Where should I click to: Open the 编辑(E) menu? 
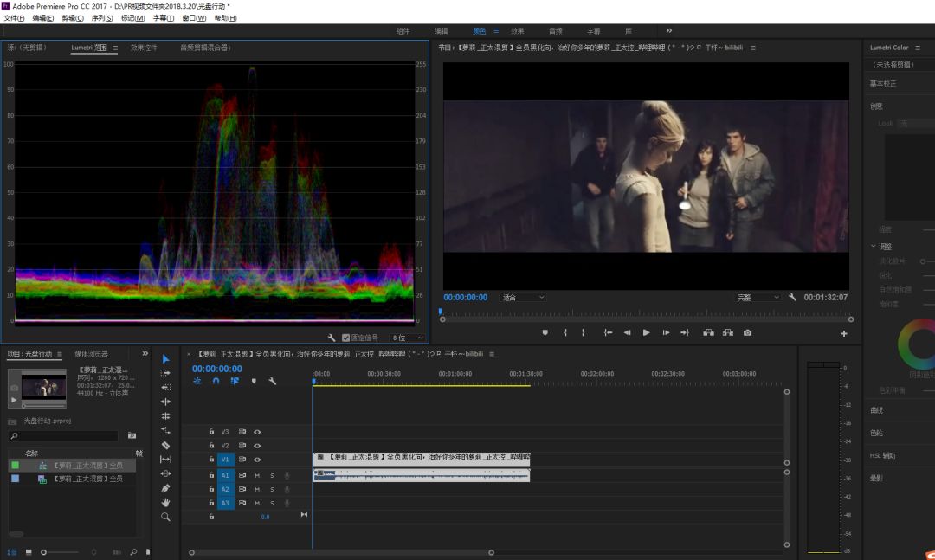[x=43, y=18]
